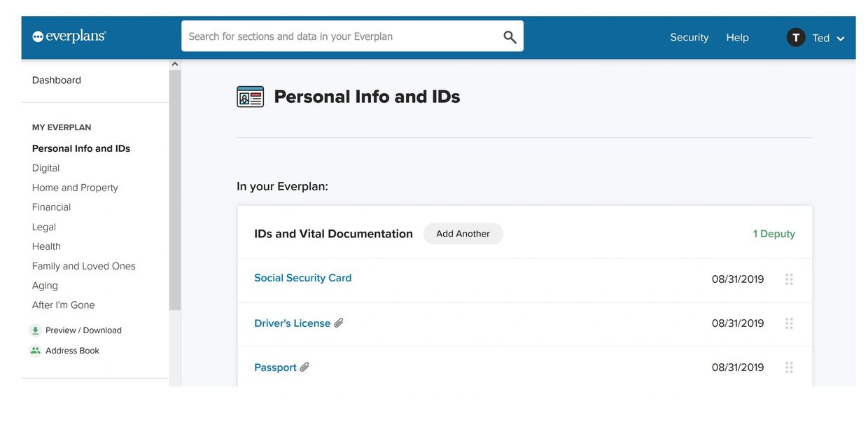Click the Everplans logo

(x=69, y=36)
